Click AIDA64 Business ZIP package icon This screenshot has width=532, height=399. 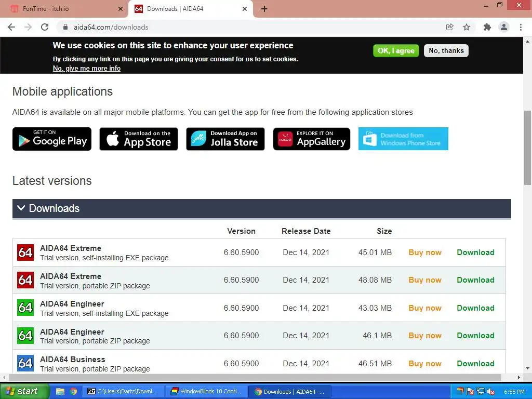coord(25,363)
